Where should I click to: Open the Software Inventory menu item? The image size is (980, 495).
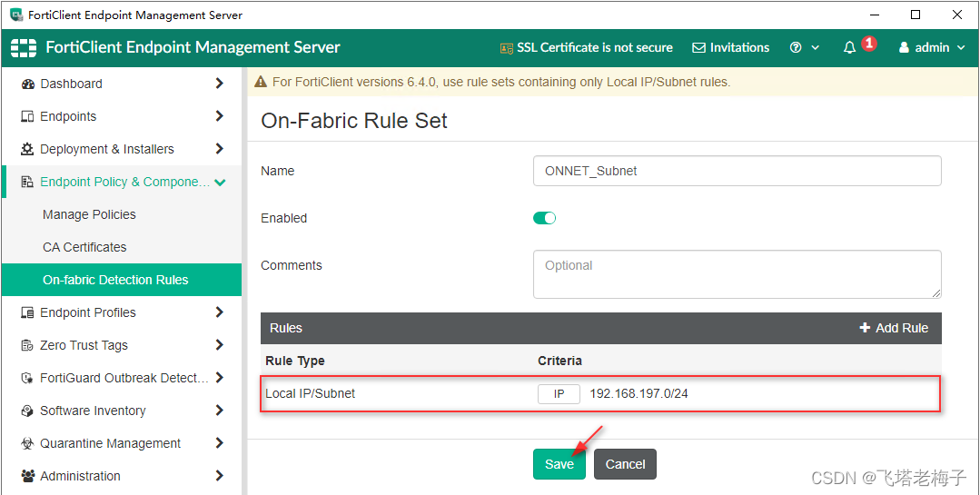(121, 411)
